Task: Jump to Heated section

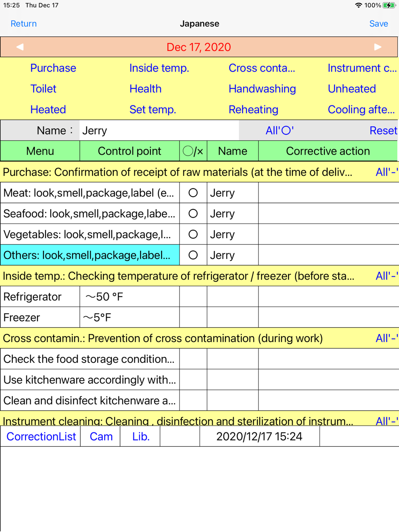Action: point(48,109)
